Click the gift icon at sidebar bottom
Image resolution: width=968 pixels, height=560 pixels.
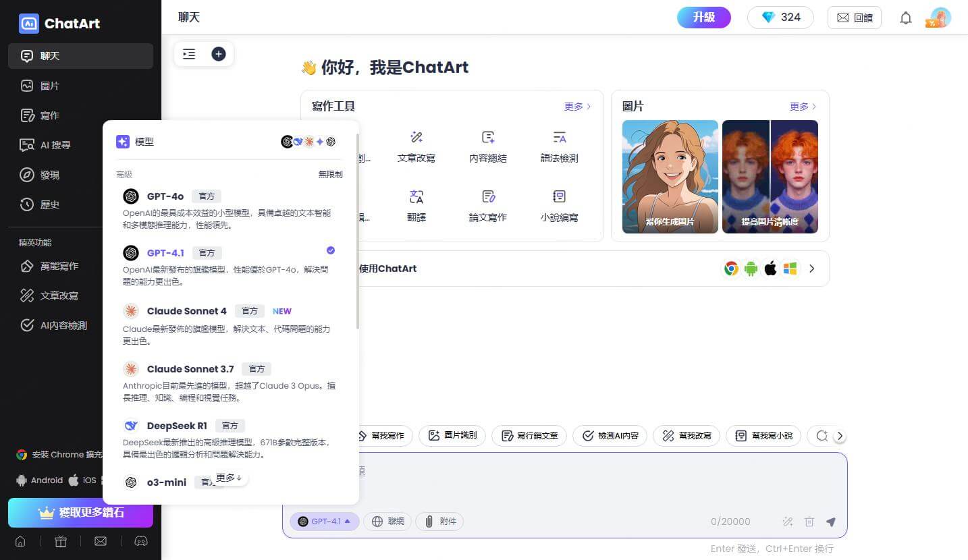coord(61,541)
